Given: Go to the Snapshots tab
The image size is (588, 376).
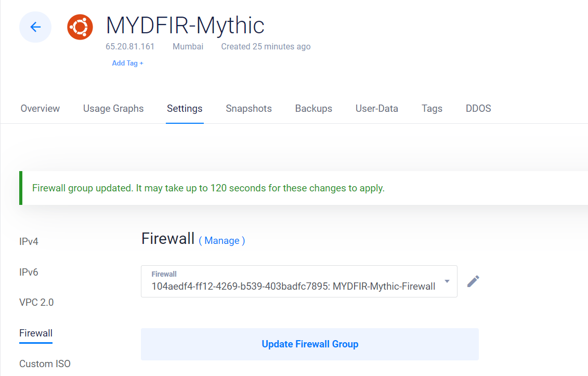Looking at the screenshot, I should click(249, 109).
